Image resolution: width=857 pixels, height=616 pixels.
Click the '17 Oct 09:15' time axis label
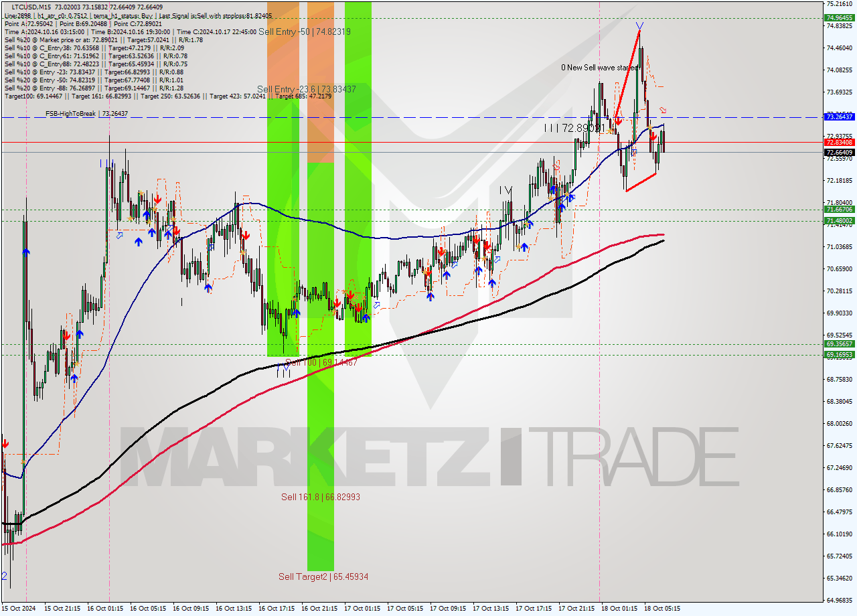(x=448, y=609)
